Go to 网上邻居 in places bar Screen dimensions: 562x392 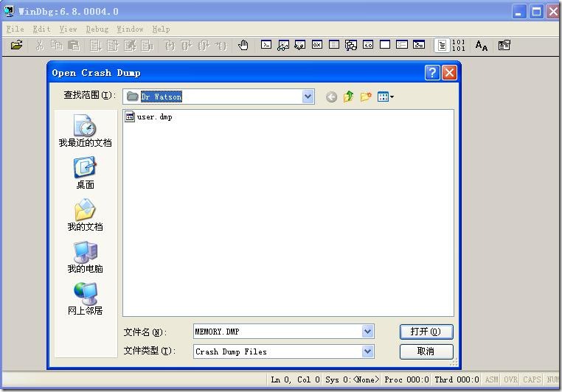pyautogui.click(x=86, y=298)
